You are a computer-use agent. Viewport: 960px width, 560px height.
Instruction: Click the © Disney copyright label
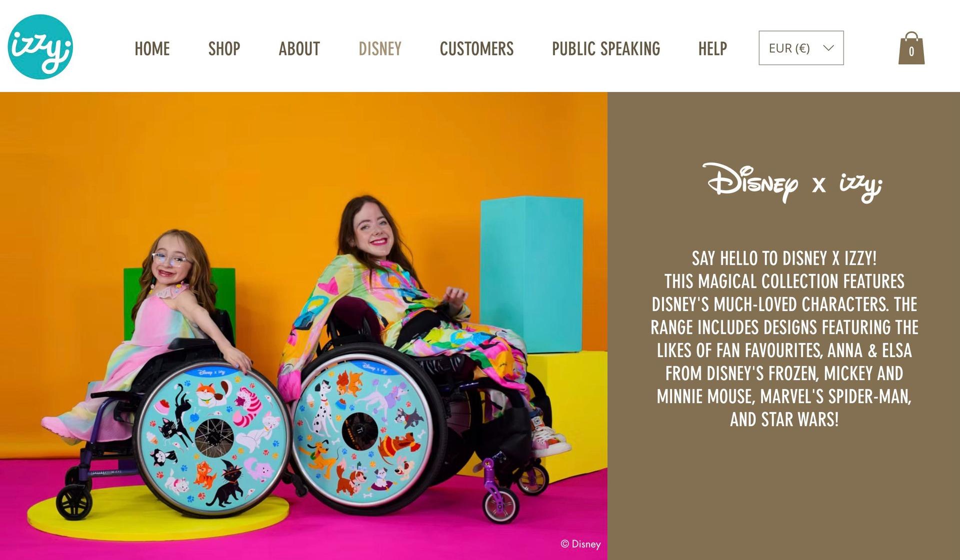[580, 544]
